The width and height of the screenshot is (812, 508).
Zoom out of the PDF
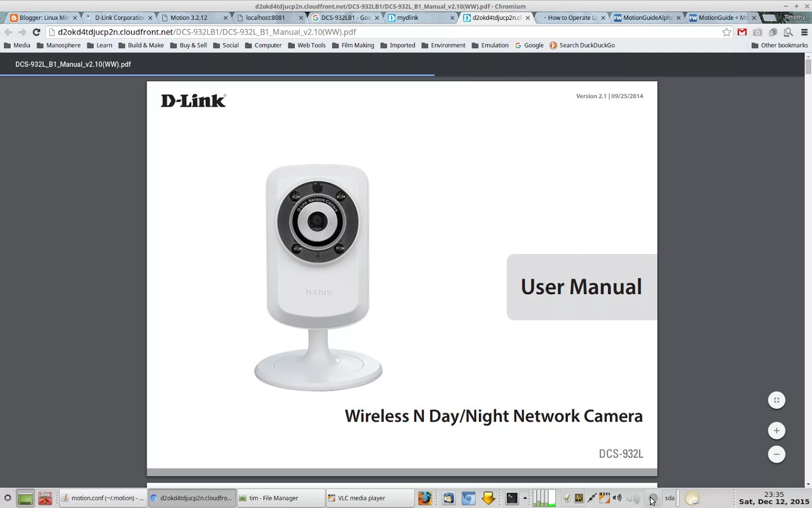pos(776,454)
